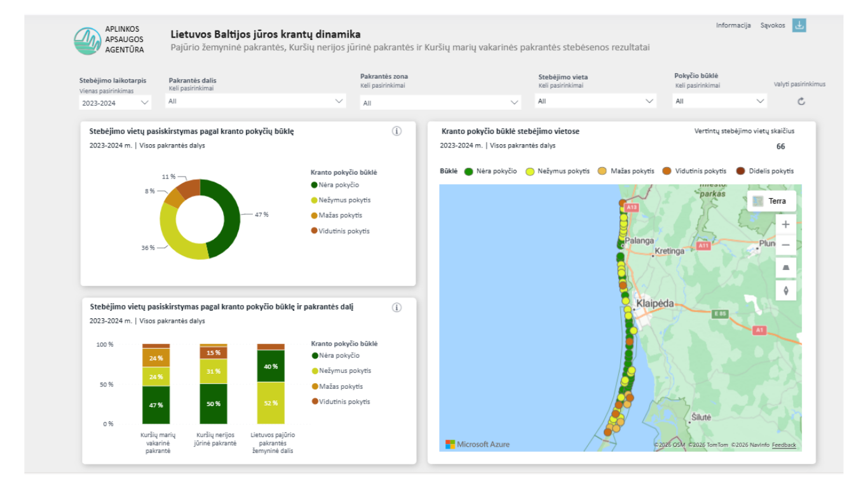This screenshot has height=488, width=868.
Task: Expand the Pakrantės zona dropdown
Action: pos(440,102)
